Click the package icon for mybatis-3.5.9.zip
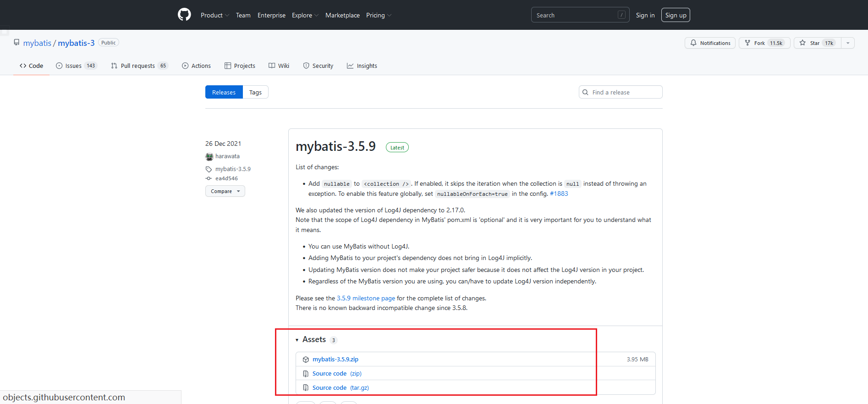The image size is (868, 404). (x=306, y=360)
